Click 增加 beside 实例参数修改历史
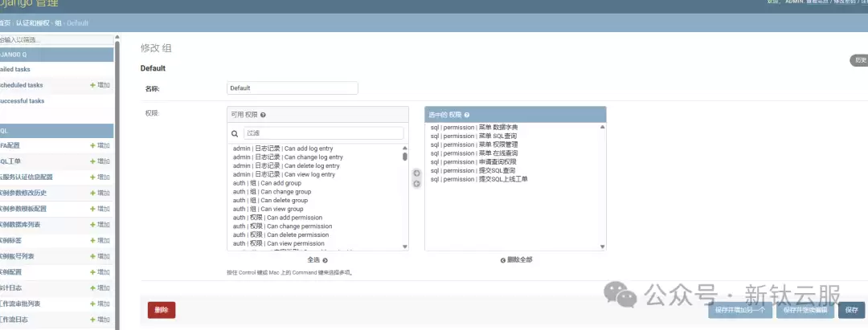Viewport: 868px width, 330px height. point(100,193)
